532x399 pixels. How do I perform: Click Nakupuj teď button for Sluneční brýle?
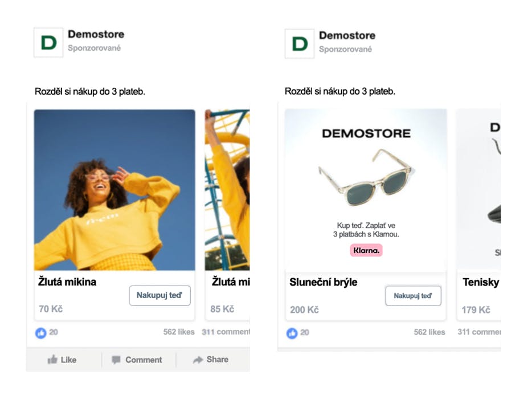click(x=413, y=296)
